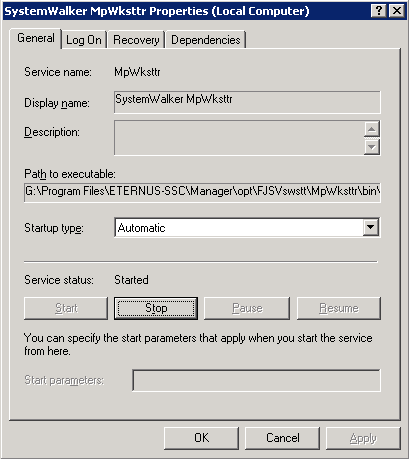The height and width of the screenshot is (459, 409).
Task: Switch to the General tab
Action: pyautogui.click(x=36, y=38)
